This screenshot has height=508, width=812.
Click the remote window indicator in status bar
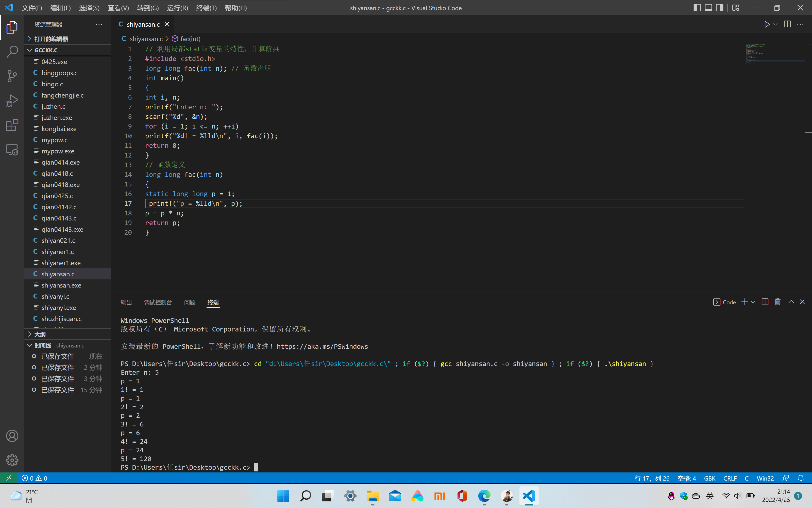pos(9,478)
